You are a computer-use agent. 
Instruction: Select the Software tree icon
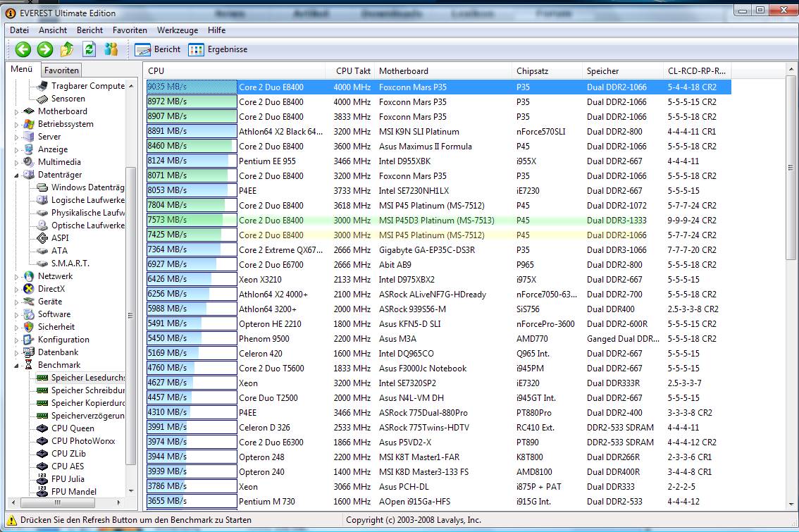(29, 314)
